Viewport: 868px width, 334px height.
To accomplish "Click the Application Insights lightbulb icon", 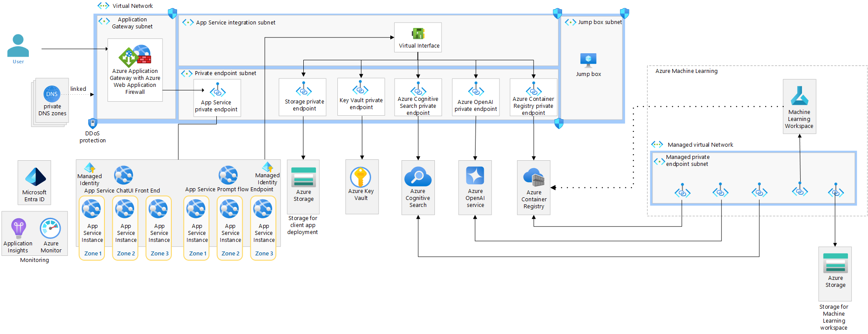I will pyautogui.click(x=18, y=228).
